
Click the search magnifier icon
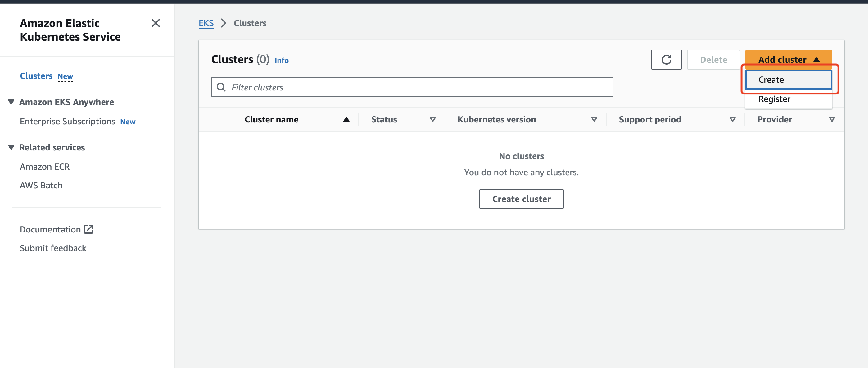(x=221, y=87)
